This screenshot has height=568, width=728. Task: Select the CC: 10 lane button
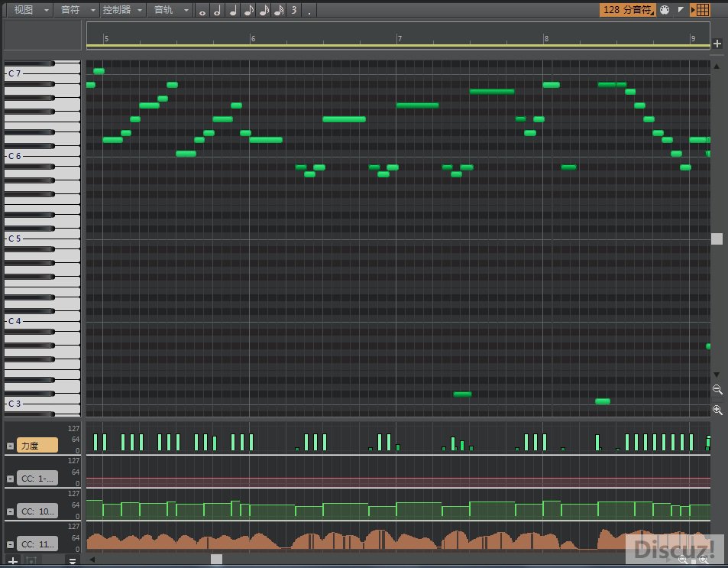click(37, 511)
